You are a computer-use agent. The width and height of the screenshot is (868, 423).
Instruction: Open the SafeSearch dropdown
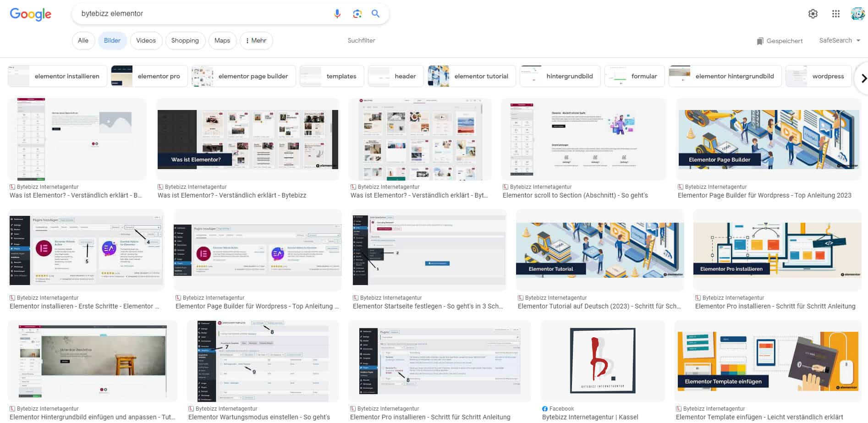click(840, 40)
